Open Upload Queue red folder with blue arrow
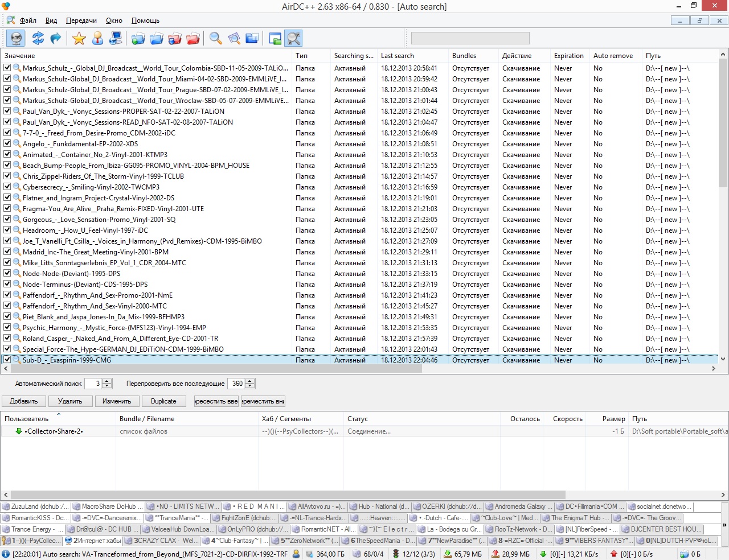Screen dimensions: 729x560 coord(175,38)
